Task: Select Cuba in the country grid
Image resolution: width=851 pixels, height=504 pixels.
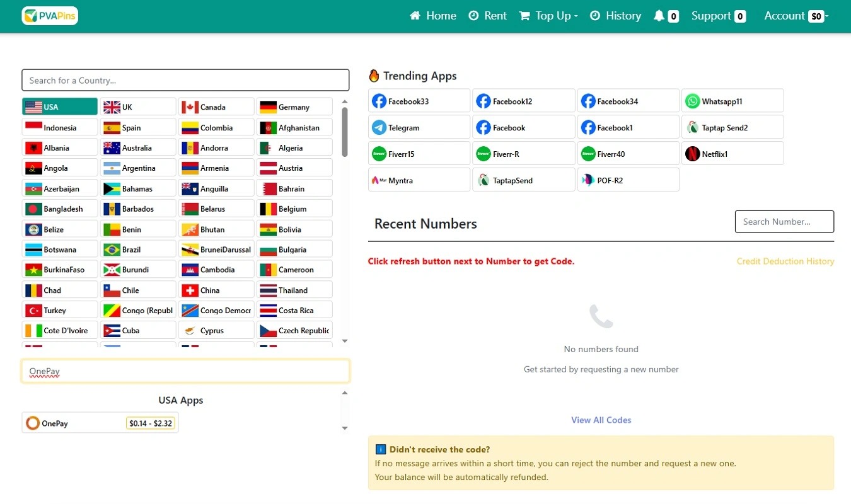Action: point(138,330)
